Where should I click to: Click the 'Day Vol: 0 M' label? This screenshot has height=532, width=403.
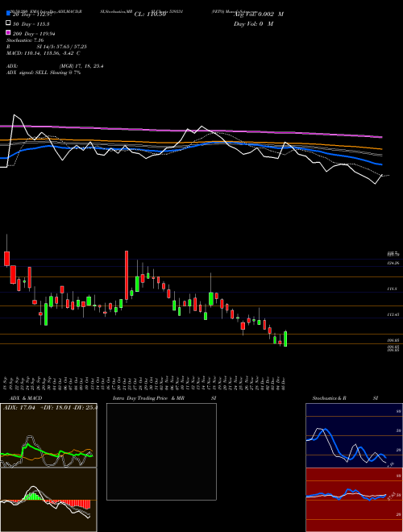[253, 24]
